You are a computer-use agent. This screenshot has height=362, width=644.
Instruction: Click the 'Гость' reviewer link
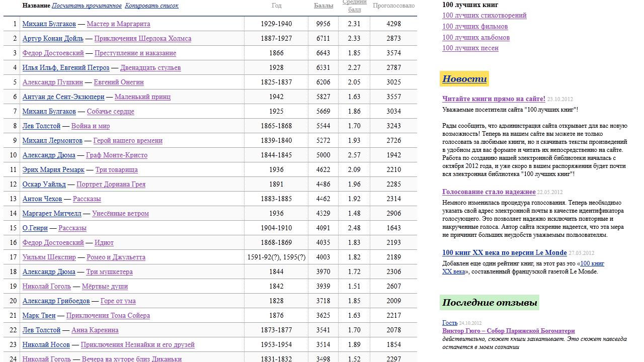(449, 323)
